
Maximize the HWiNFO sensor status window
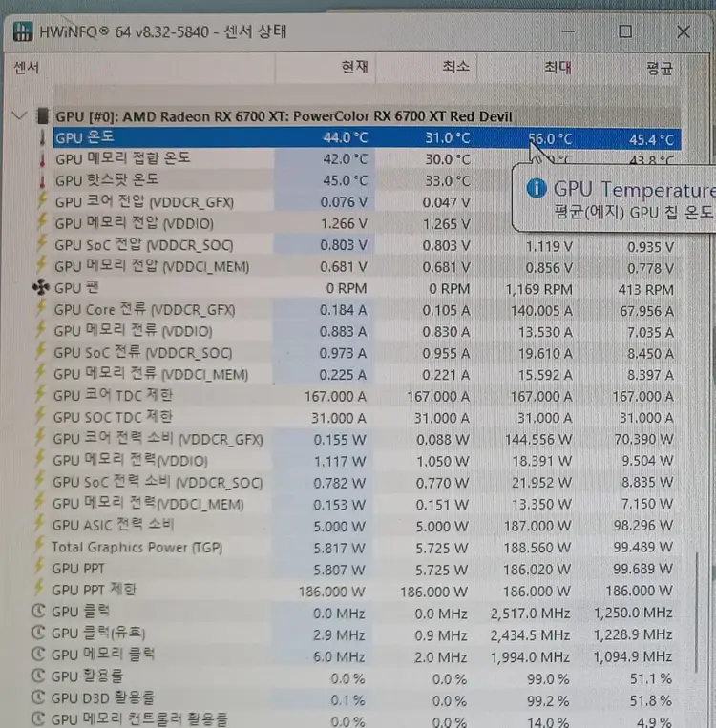(625, 31)
